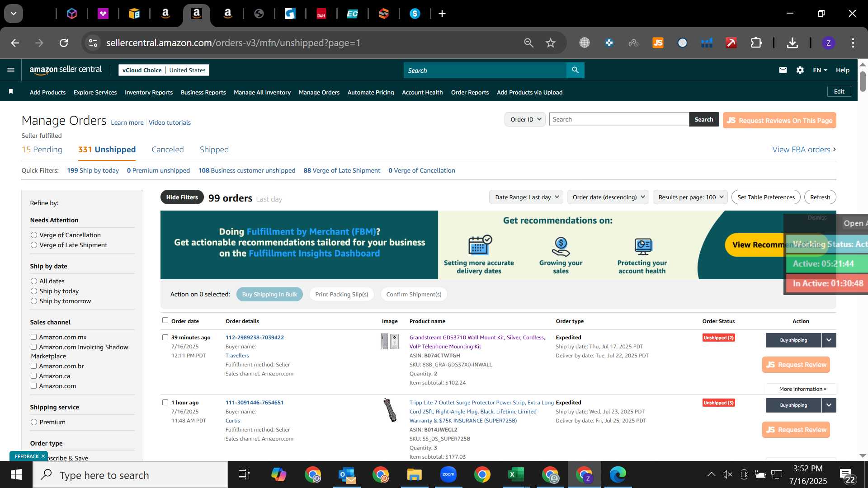Image resolution: width=868 pixels, height=488 pixels.
Task: Click the Grandstream wall mount product thumbnail
Action: [390, 341]
